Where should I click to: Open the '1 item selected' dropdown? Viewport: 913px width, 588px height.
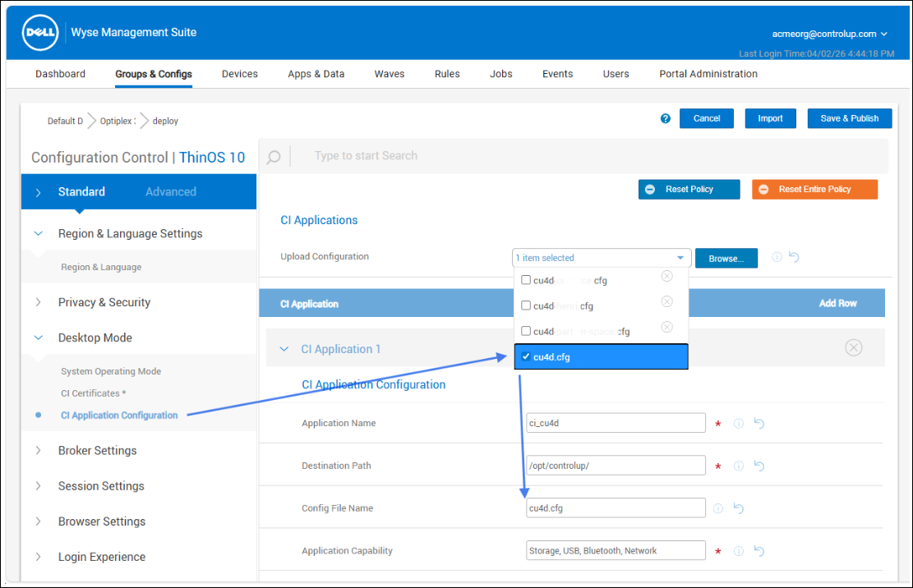tap(602, 258)
